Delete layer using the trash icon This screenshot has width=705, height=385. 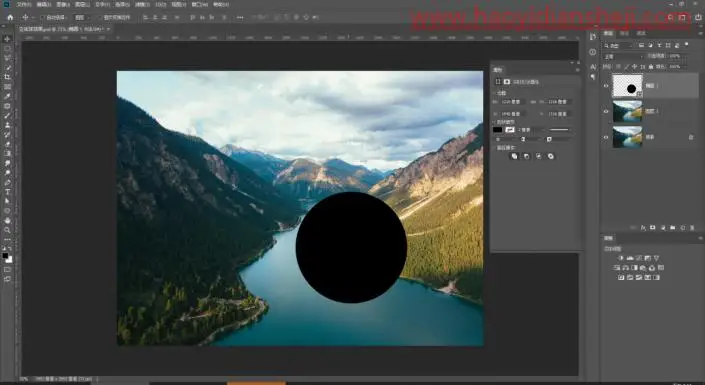coord(692,228)
